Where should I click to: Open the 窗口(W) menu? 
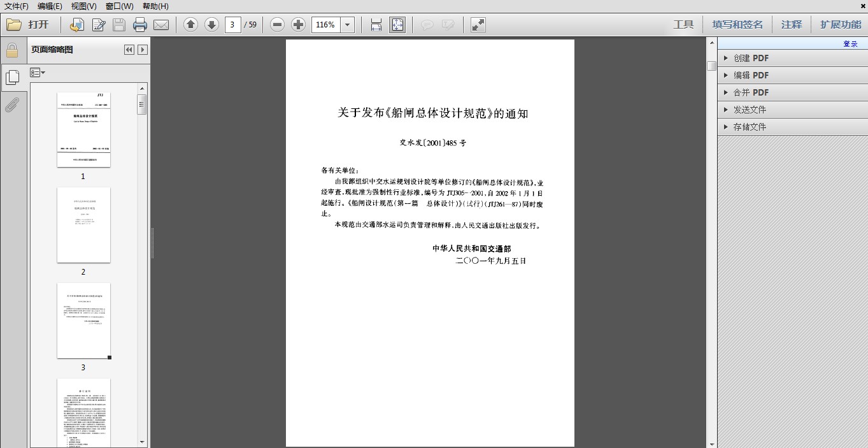[120, 6]
